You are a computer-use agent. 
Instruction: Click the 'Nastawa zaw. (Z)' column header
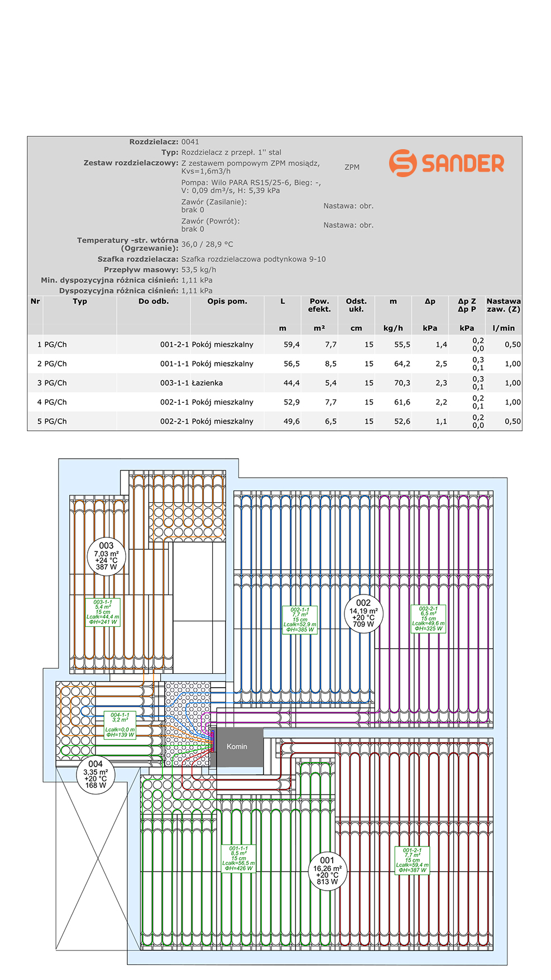[x=503, y=305]
